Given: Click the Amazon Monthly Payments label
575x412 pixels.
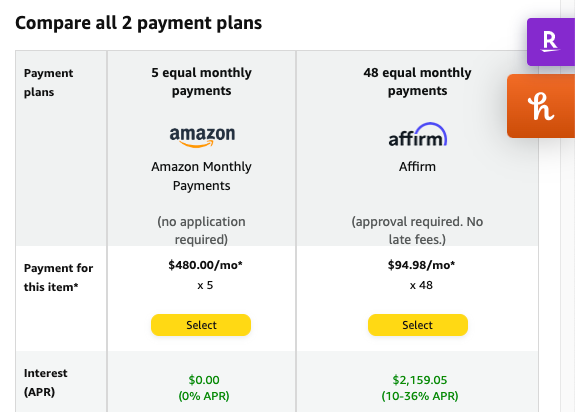Looking at the screenshot, I should 201,176.
